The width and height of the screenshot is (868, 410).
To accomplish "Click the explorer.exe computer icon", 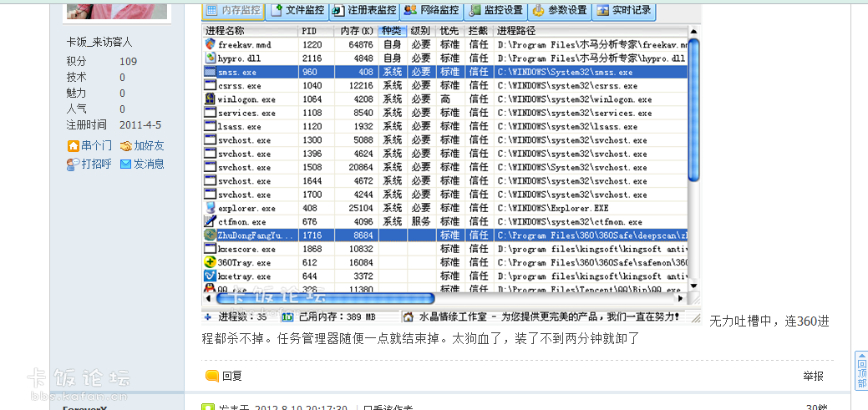I will [210, 208].
